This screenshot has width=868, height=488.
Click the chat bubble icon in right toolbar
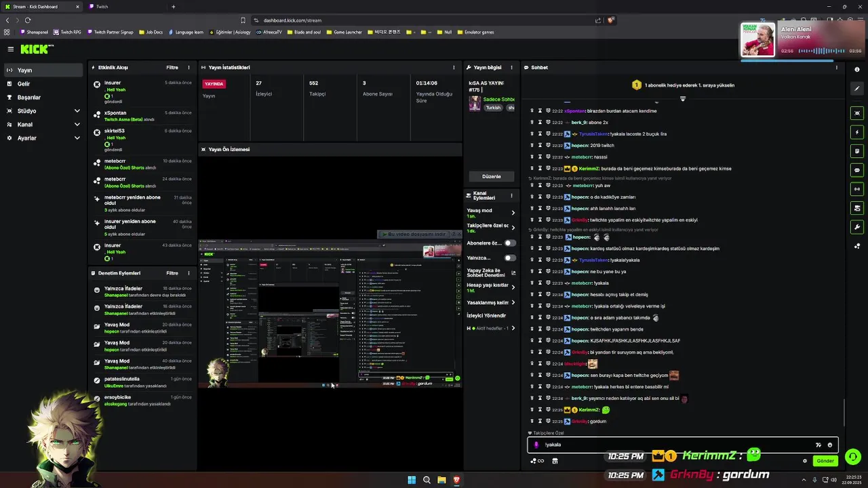pos(857,170)
